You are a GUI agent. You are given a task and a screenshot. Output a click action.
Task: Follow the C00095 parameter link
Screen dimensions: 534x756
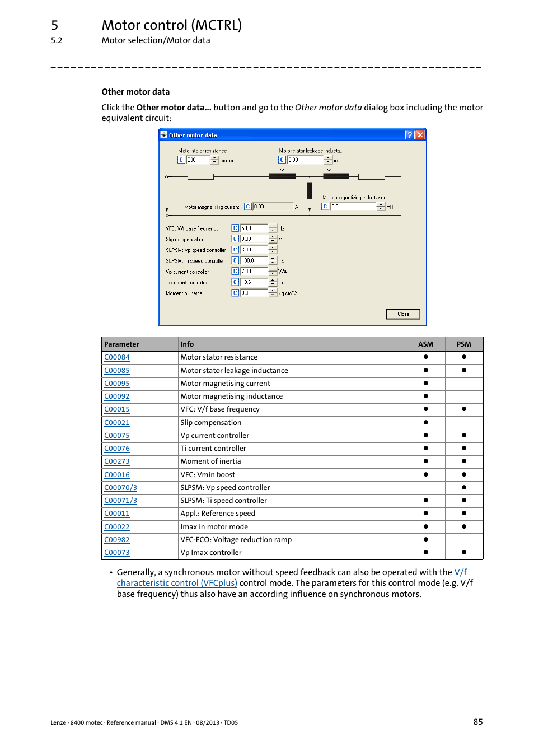pos(117,384)
